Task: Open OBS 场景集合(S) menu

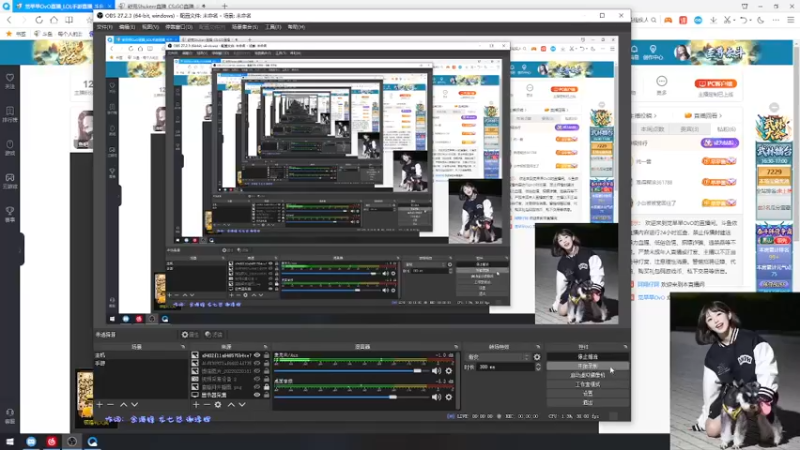Action: [245, 27]
